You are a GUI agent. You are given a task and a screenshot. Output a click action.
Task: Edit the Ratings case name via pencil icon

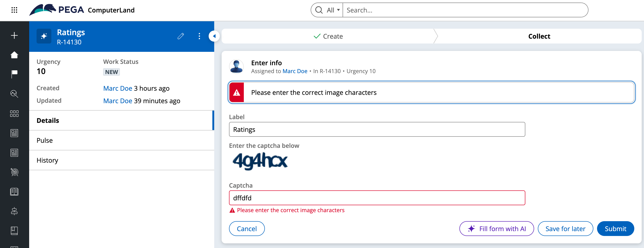181,36
